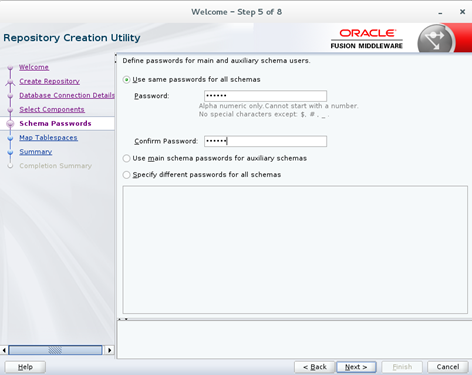
Task: Click the sidebar scroll right arrow
Action: coord(109,350)
